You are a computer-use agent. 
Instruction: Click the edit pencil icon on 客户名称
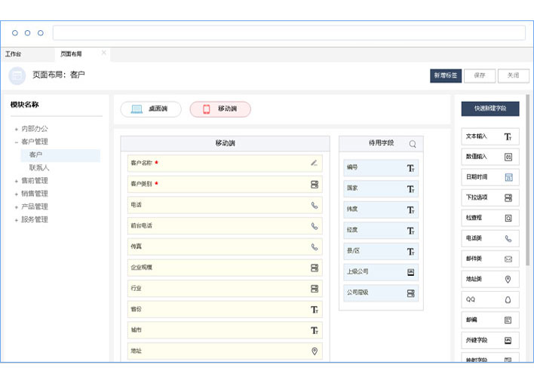pos(314,163)
